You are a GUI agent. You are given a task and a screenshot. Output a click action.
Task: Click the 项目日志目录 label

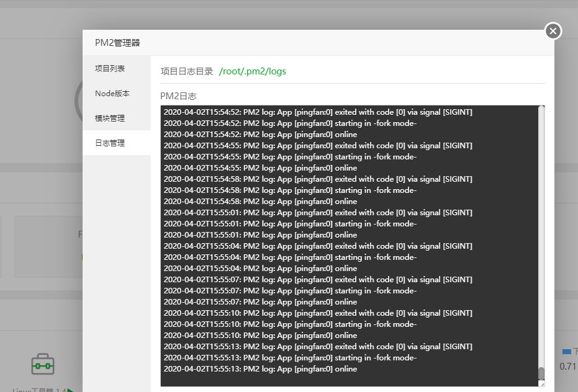click(x=187, y=71)
